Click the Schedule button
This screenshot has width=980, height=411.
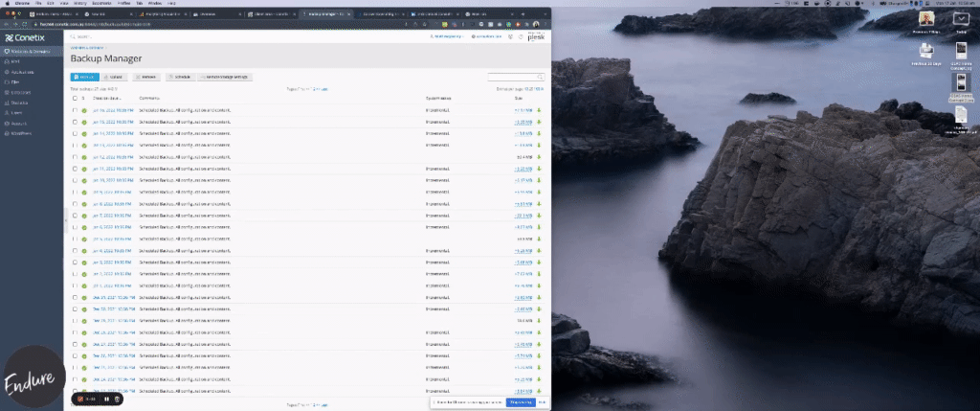click(180, 77)
